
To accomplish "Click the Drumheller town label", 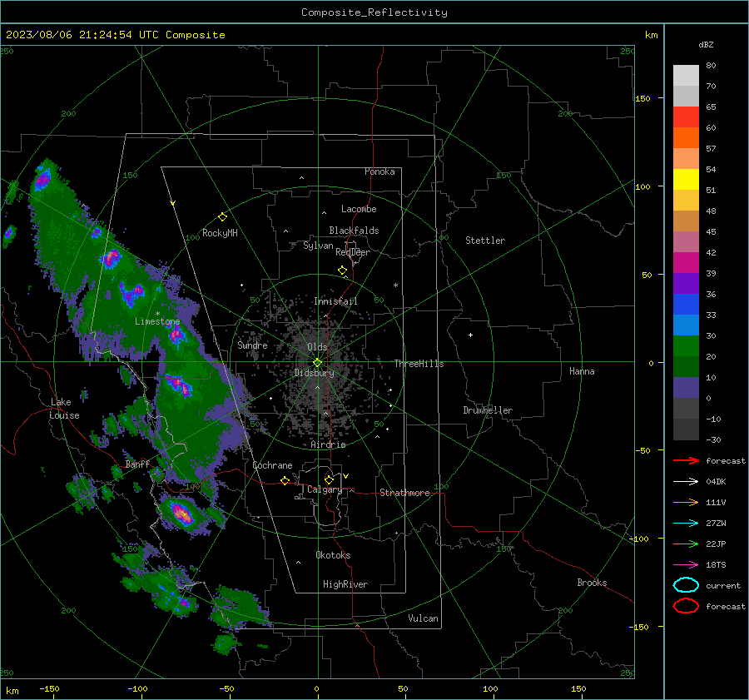I will click(x=488, y=410).
